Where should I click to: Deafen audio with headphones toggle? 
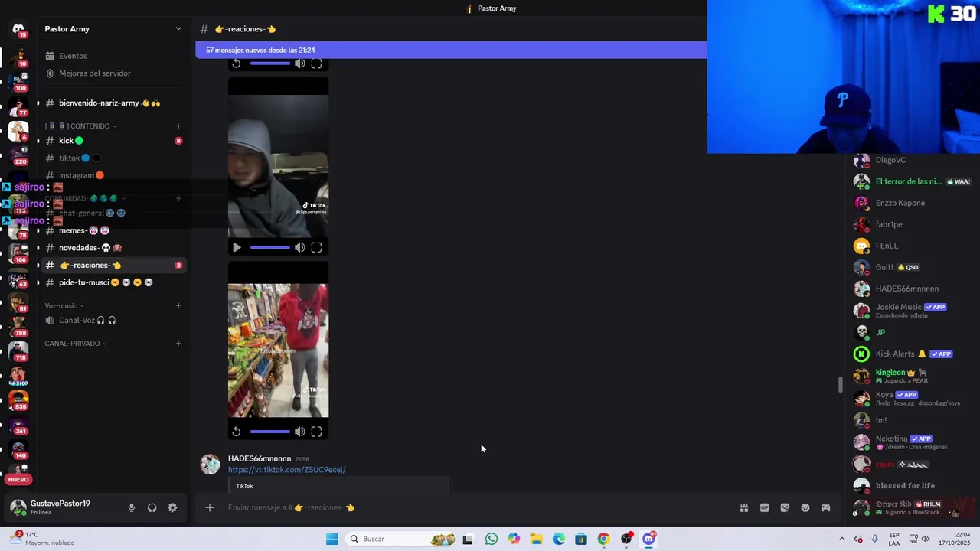click(152, 507)
